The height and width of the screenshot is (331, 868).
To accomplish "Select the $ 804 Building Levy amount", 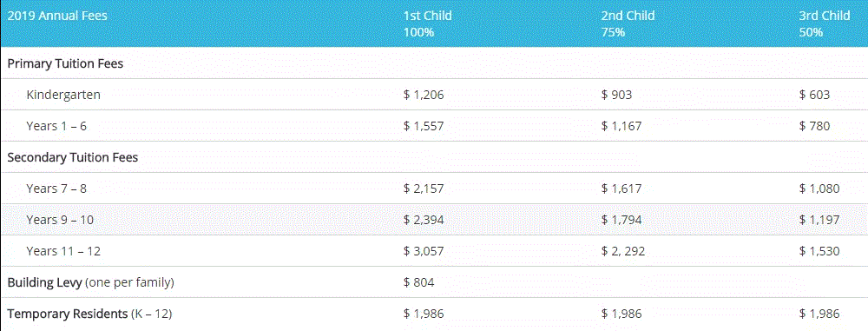I will click(x=419, y=282).
